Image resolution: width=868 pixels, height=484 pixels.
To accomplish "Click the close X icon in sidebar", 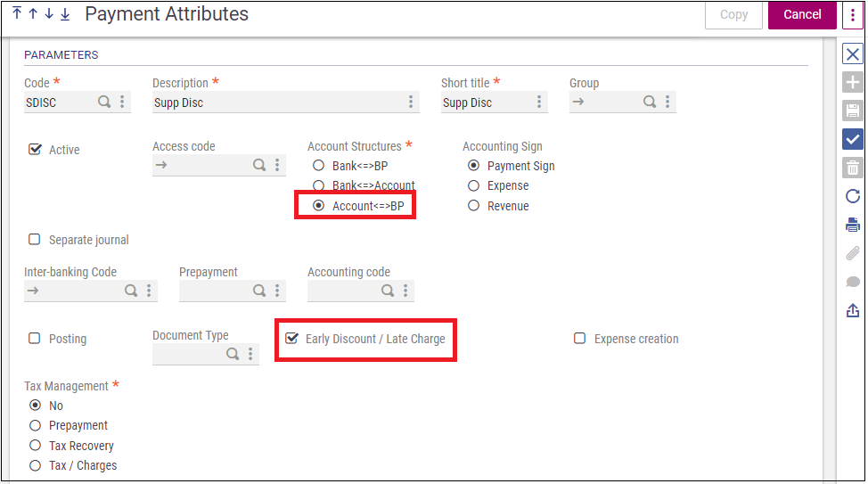I will pos(853,54).
